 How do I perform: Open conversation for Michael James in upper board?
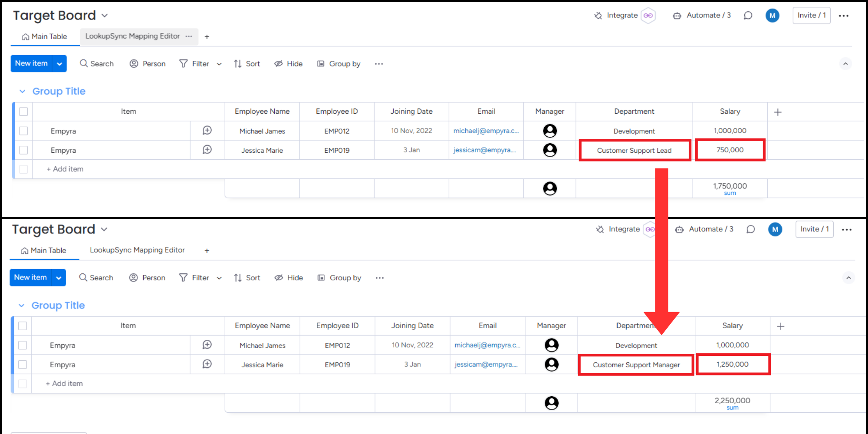(x=207, y=130)
